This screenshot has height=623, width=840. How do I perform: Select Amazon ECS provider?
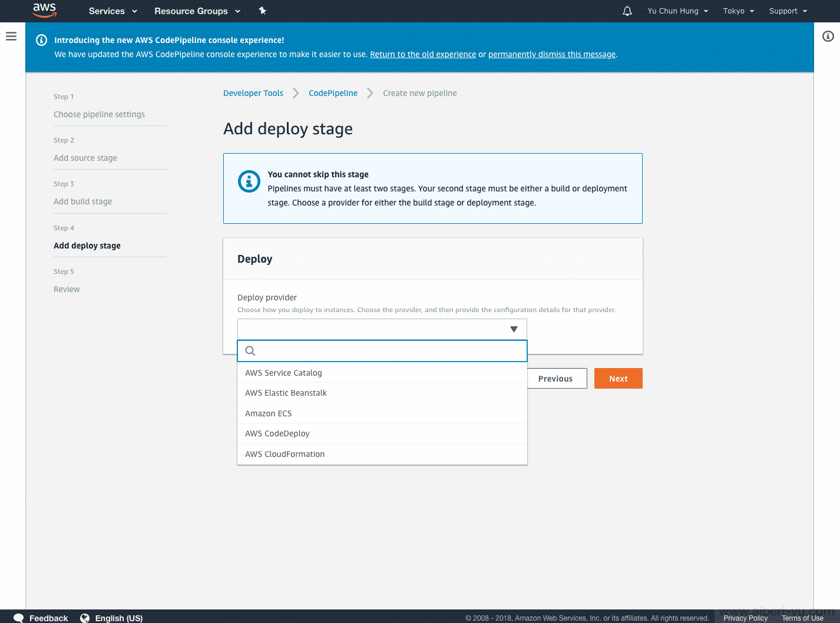click(382, 413)
